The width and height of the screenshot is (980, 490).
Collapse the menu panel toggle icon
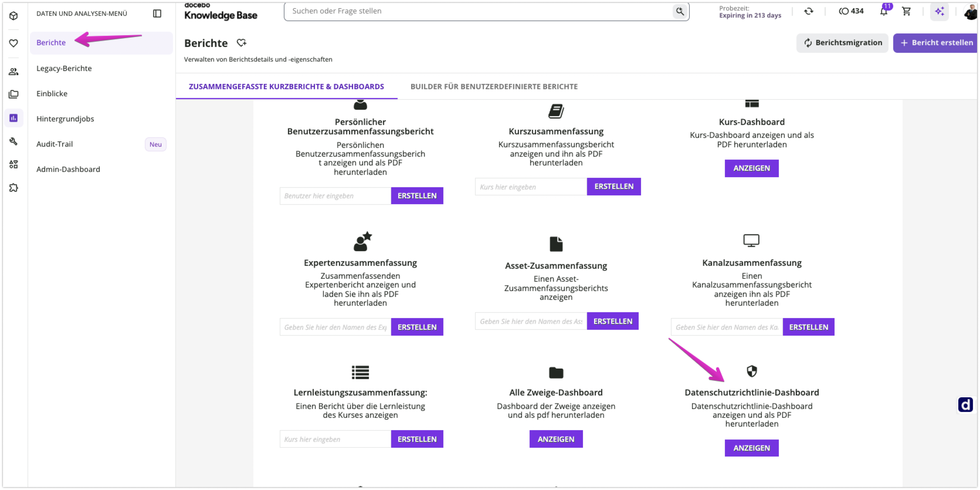157,13
